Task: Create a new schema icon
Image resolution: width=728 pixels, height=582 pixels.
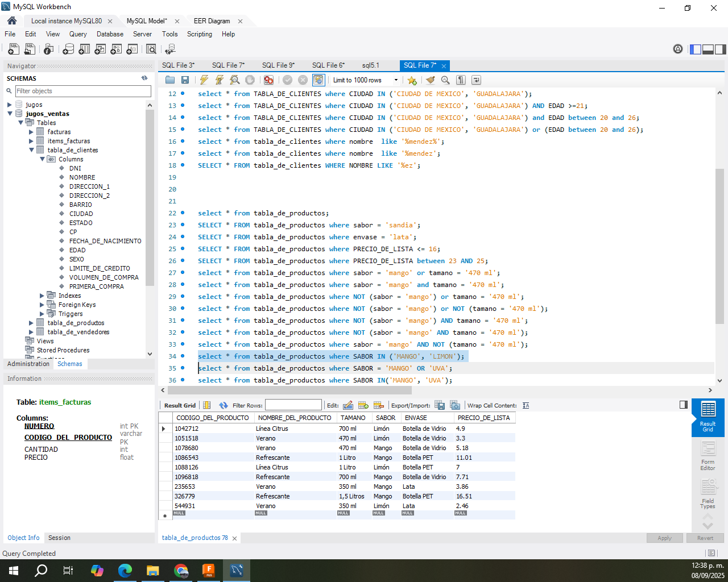Action: [68, 49]
